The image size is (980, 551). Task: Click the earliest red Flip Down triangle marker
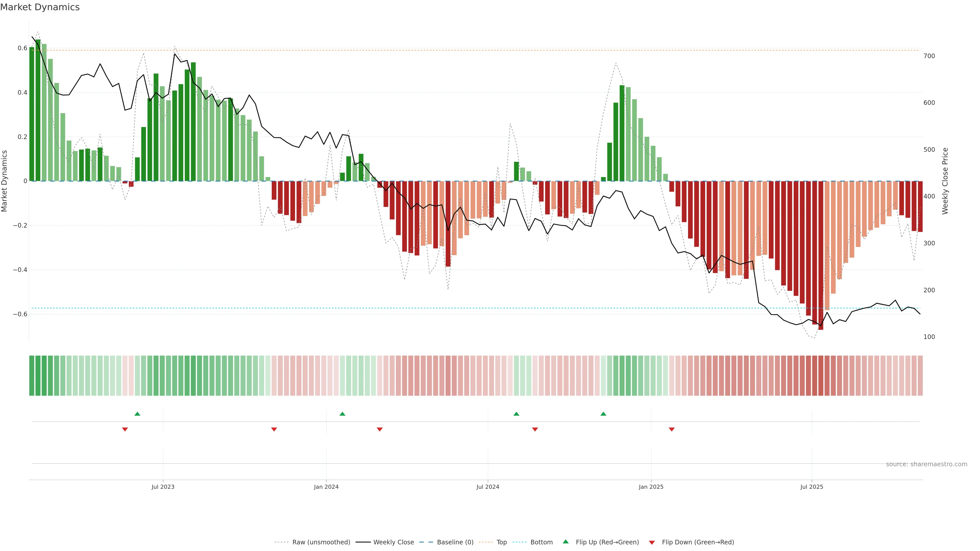tap(125, 429)
